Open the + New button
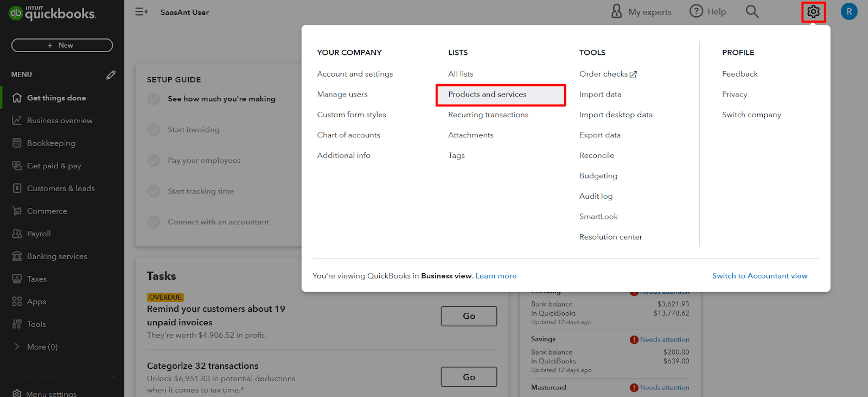Screen dimensions: 868x397 click(62, 45)
